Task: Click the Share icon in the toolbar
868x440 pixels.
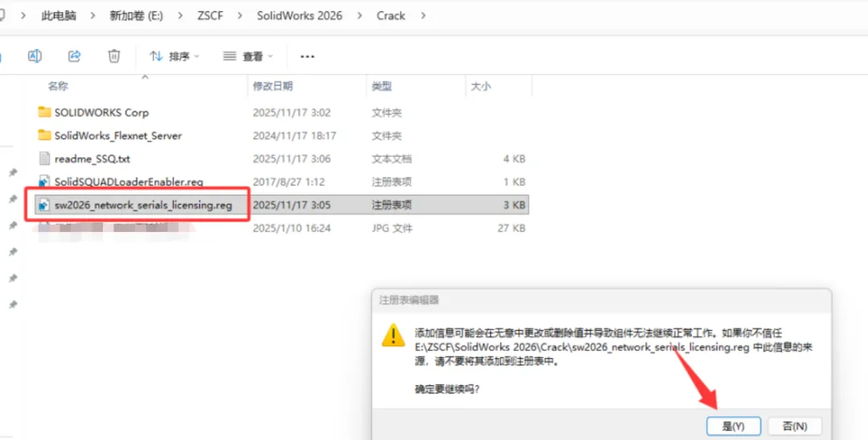Action: [x=74, y=56]
